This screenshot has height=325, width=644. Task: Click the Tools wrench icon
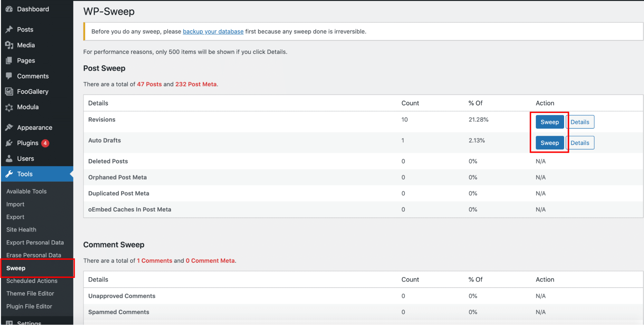(9, 174)
